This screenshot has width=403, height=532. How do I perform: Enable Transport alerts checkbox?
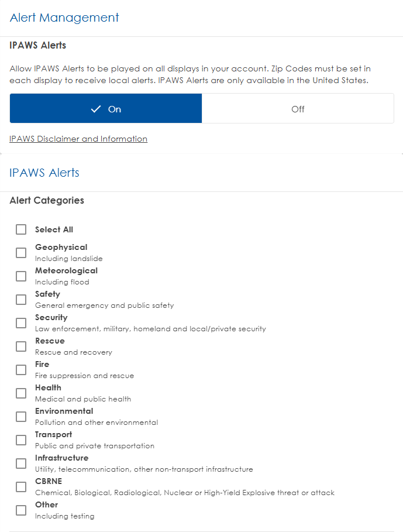21,440
